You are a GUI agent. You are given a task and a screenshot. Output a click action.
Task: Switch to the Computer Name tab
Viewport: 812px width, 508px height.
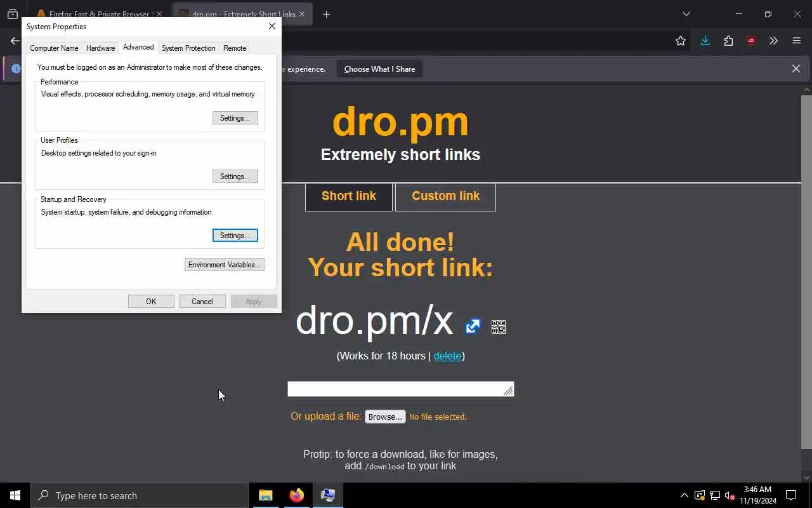point(55,48)
